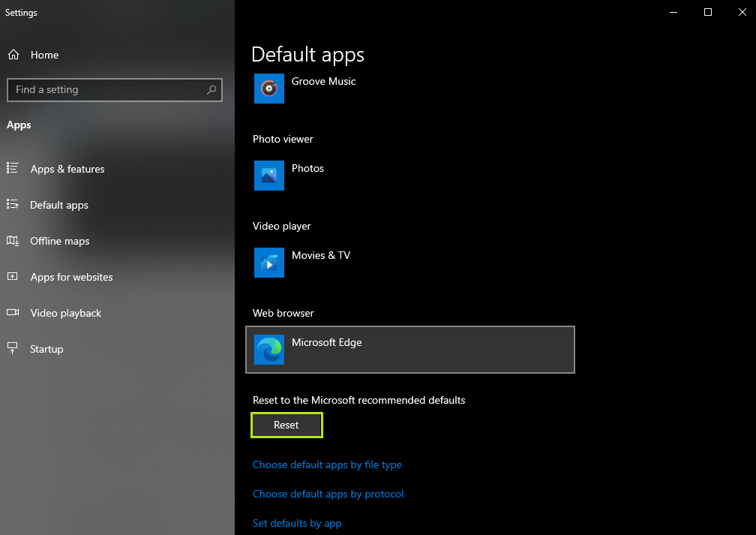Open Choose default apps by file type
The width and height of the screenshot is (756, 535).
[327, 464]
